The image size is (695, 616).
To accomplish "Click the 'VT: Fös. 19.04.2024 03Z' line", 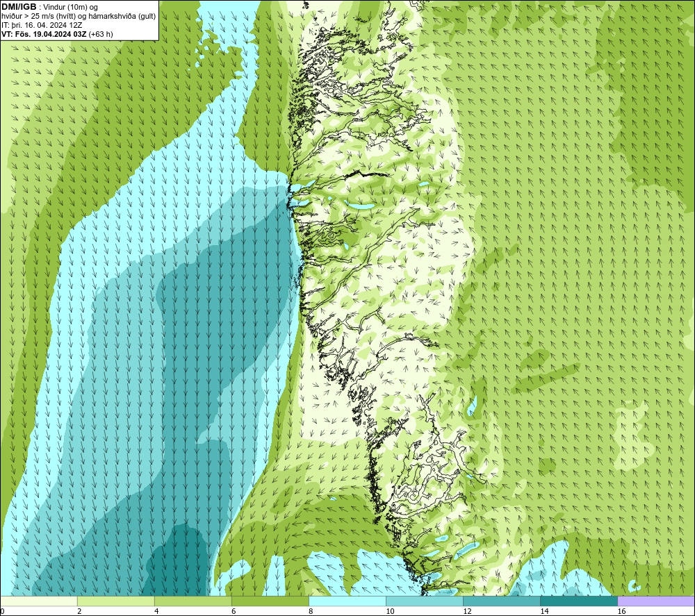I will [44, 34].
